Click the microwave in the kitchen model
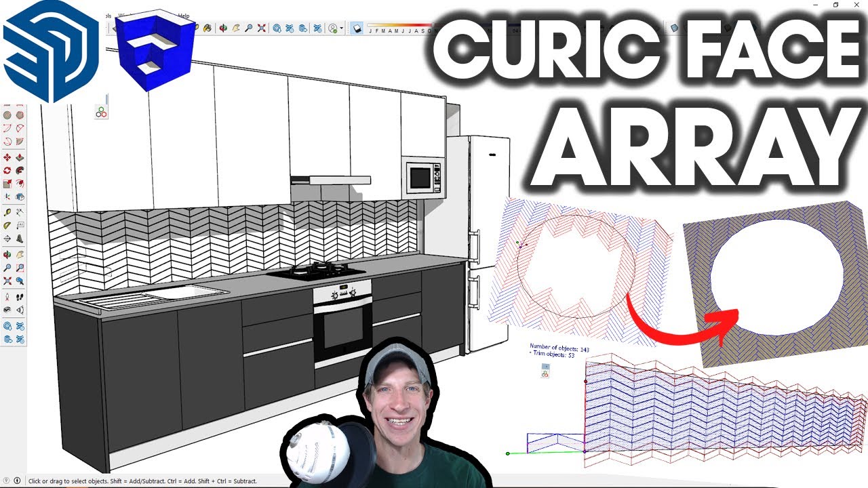Screen dimensions: 868x488 (x=424, y=178)
